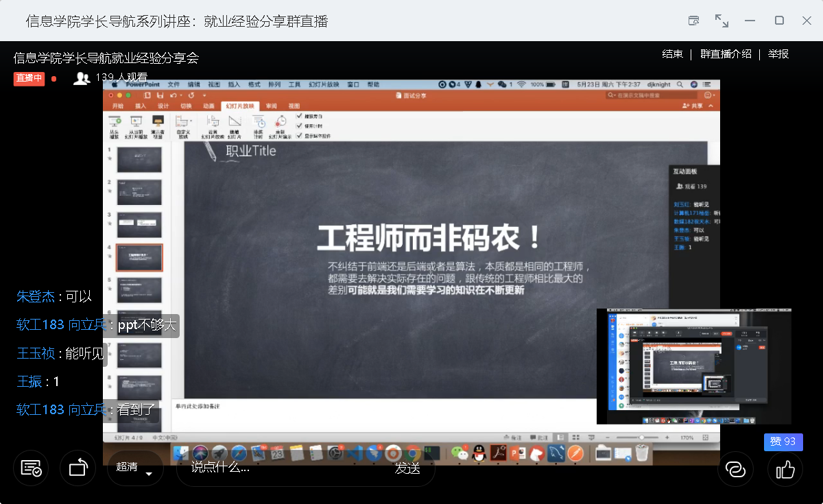Click the viewers count people icon
Viewport: 823px width, 504px height.
pos(82,78)
